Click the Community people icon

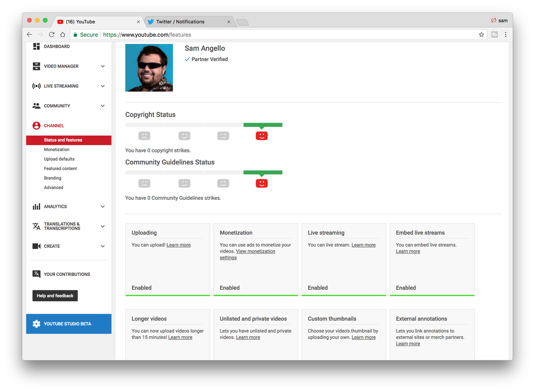(x=37, y=106)
